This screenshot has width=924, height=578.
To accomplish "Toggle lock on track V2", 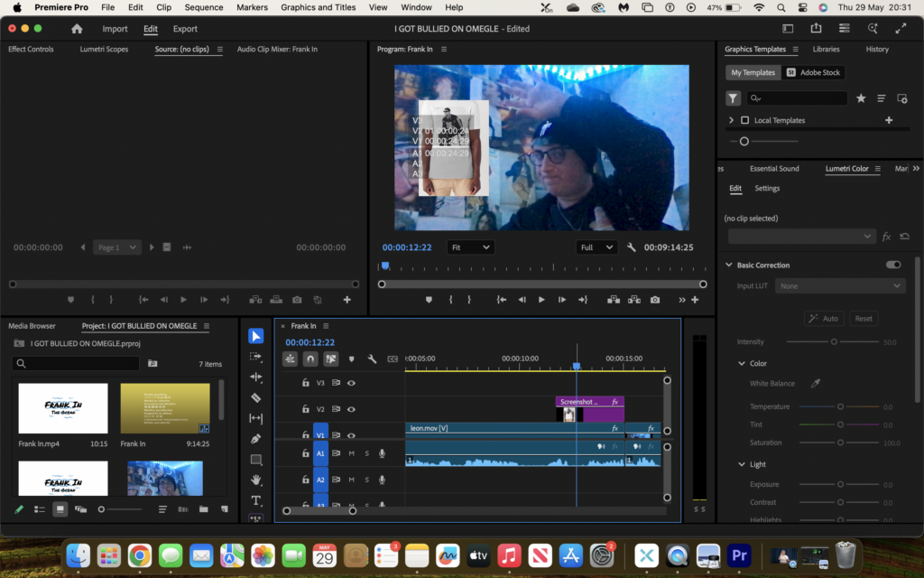I will coord(305,409).
